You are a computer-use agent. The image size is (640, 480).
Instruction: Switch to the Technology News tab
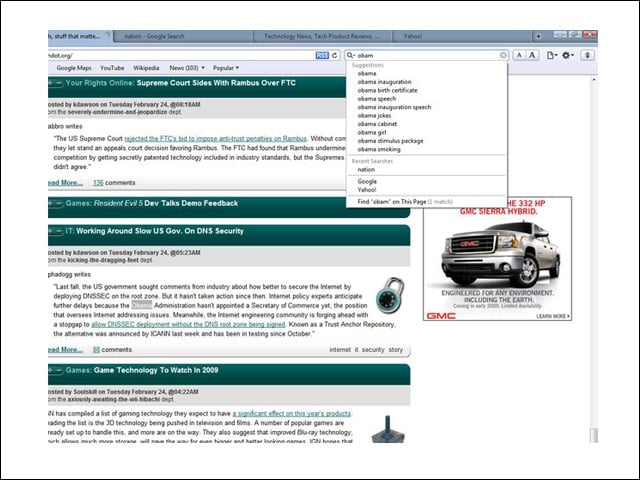coord(322,36)
